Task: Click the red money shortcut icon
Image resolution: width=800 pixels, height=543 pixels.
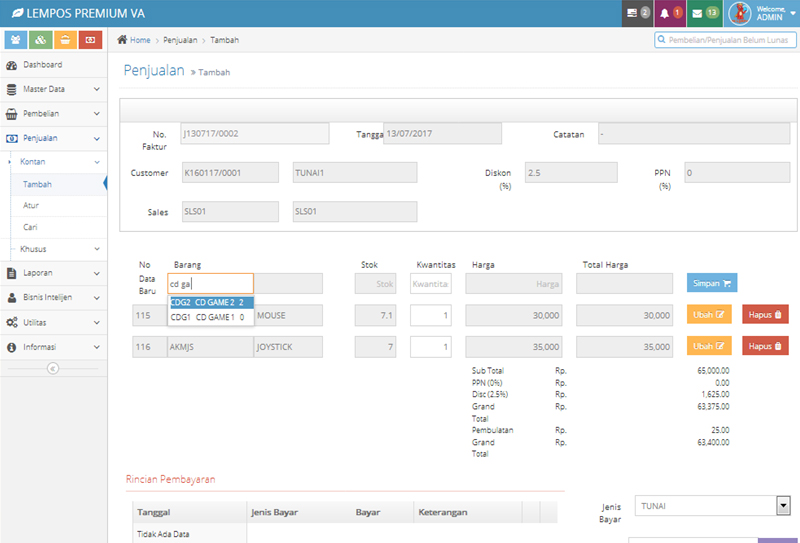Action: tap(90, 40)
